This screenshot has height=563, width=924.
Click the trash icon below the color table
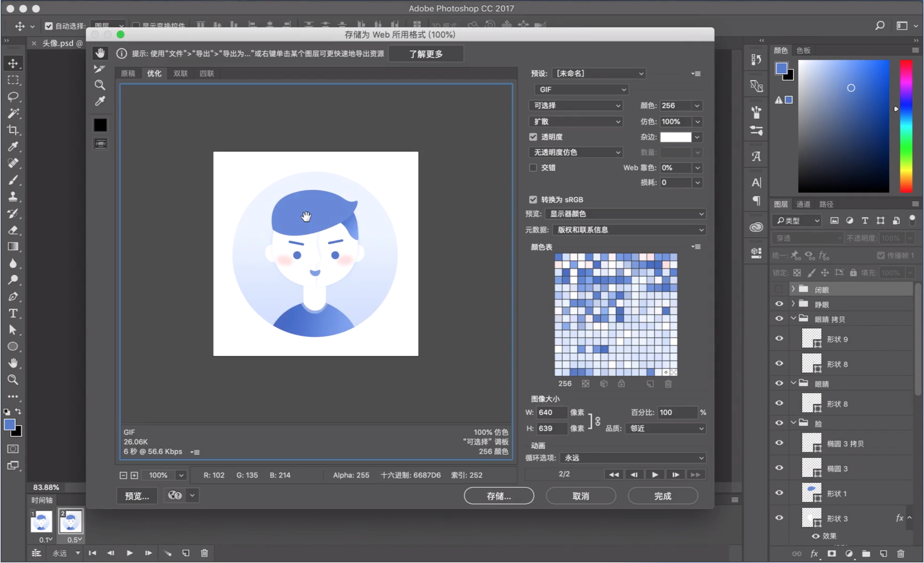(668, 384)
